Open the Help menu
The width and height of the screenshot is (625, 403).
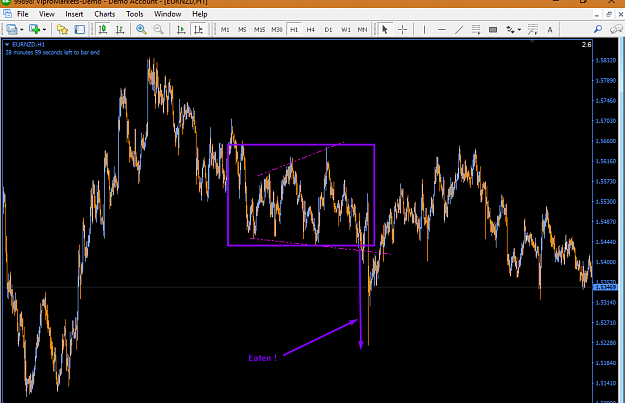pos(200,14)
